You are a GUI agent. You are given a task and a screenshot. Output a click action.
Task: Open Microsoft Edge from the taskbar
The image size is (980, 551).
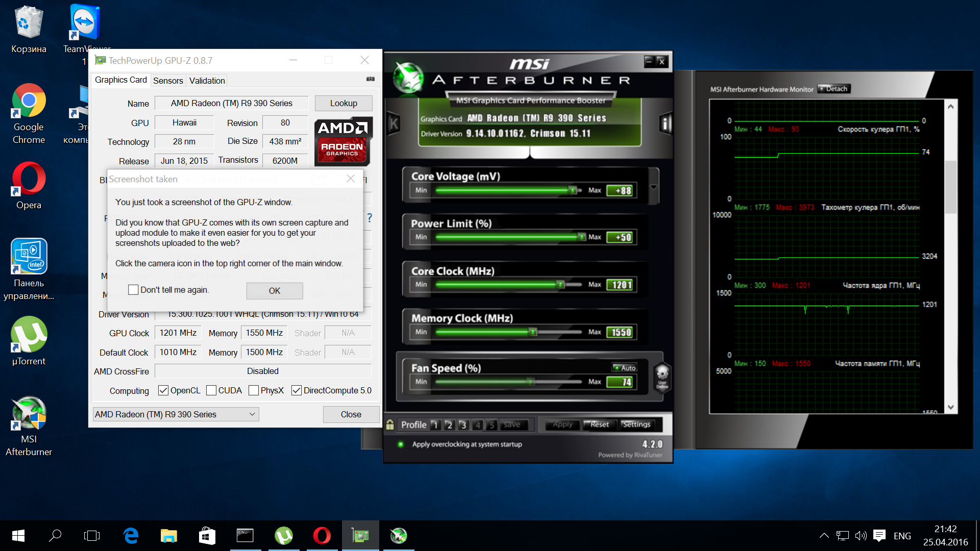131,536
